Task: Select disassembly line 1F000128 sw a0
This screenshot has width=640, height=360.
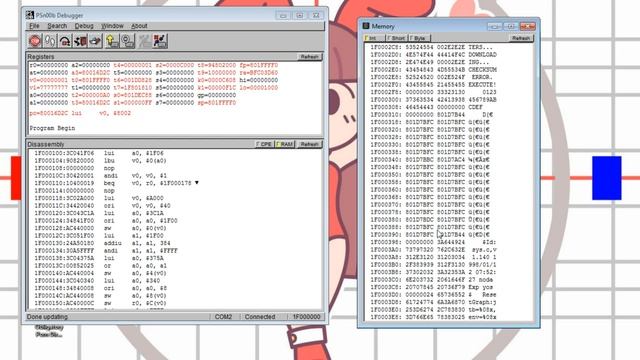Action: (100, 228)
